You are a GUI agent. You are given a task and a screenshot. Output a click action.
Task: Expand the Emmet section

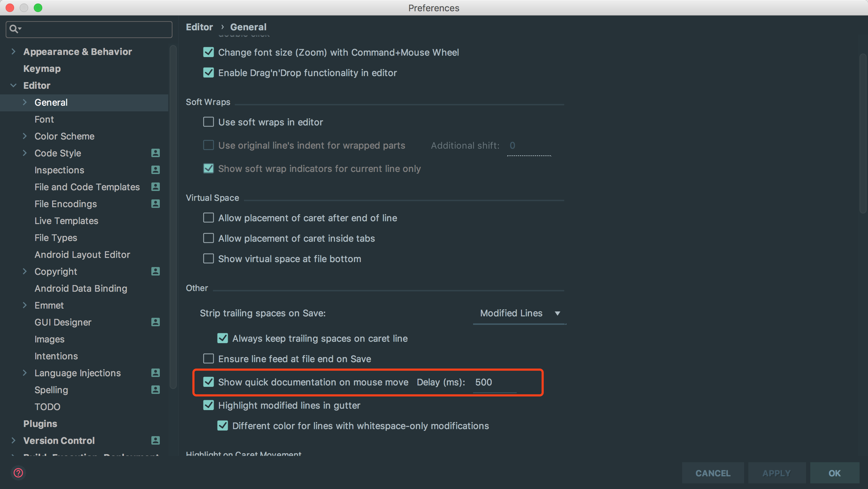click(24, 305)
